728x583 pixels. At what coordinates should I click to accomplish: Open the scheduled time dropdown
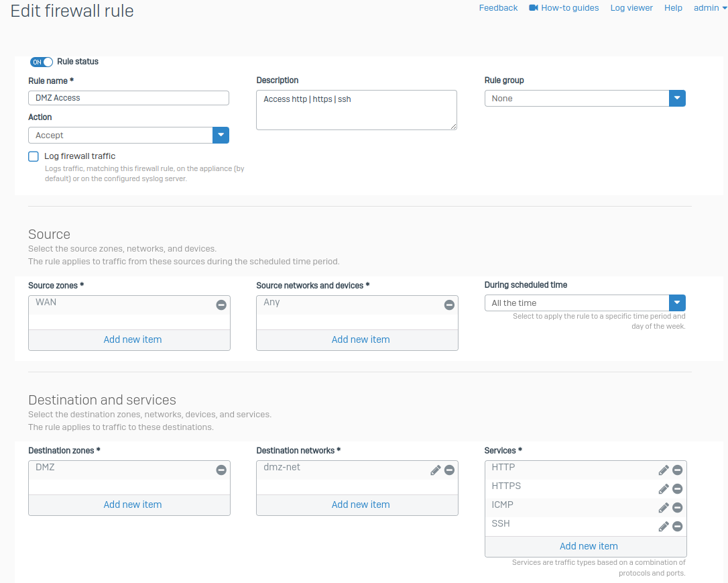coord(677,303)
